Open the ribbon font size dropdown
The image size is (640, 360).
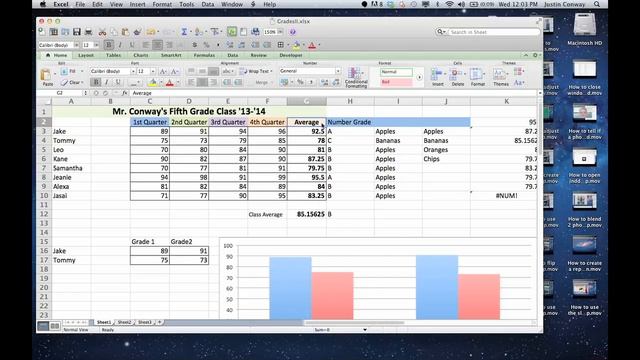(153, 71)
